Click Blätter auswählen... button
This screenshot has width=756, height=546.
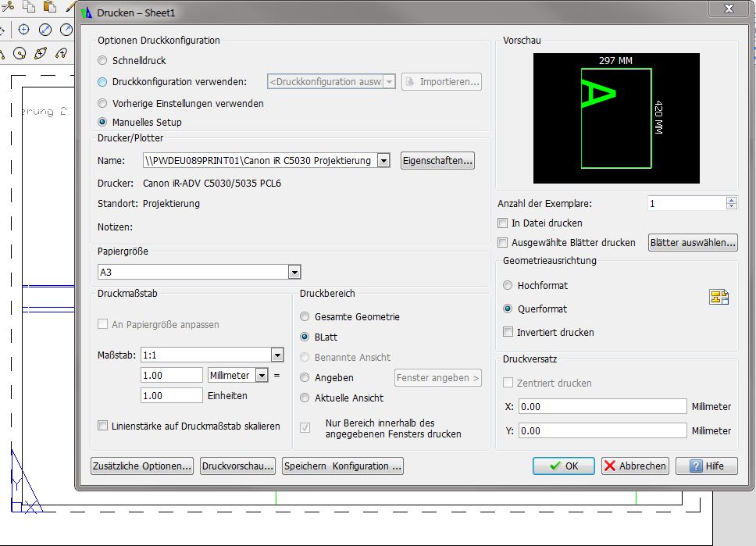coord(693,243)
